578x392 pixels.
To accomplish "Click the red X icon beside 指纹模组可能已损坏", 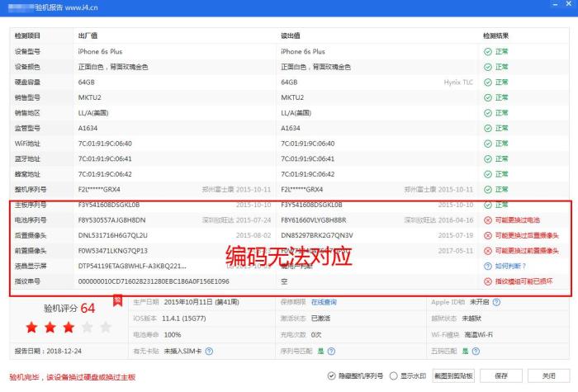I will 488,281.
